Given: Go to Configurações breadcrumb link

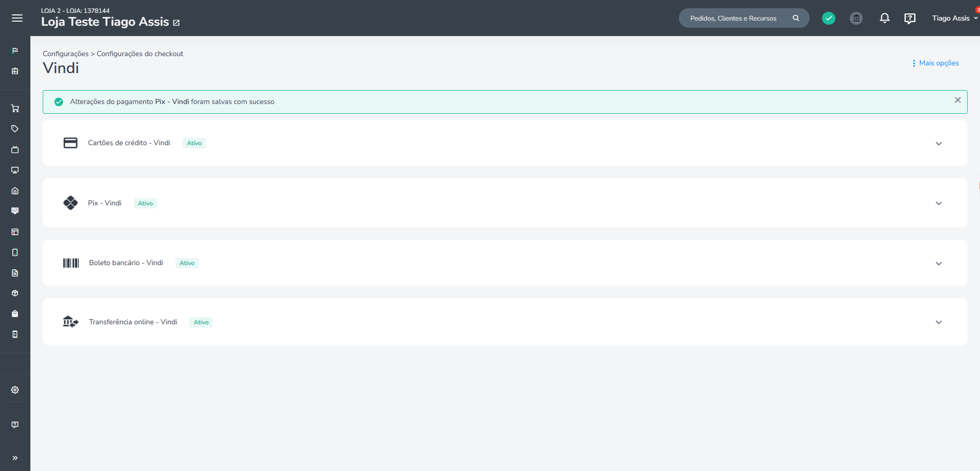Looking at the screenshot, I should tap(65, 54).
